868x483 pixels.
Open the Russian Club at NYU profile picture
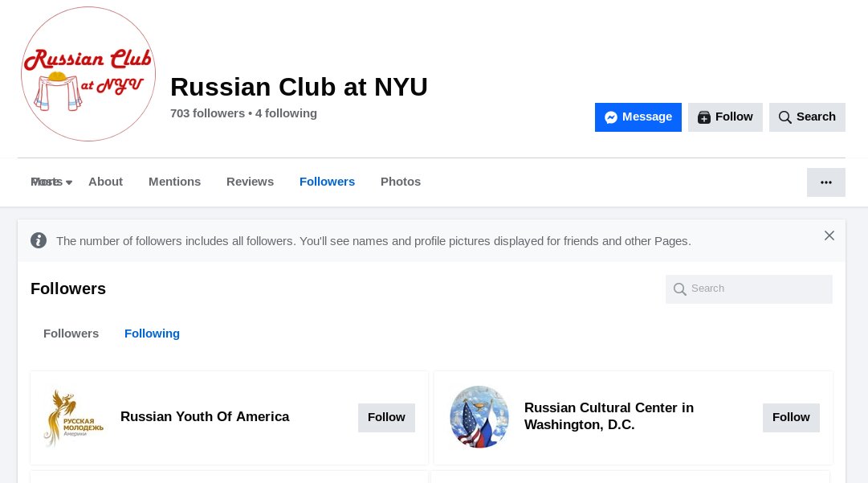click(x=88, y=74)
